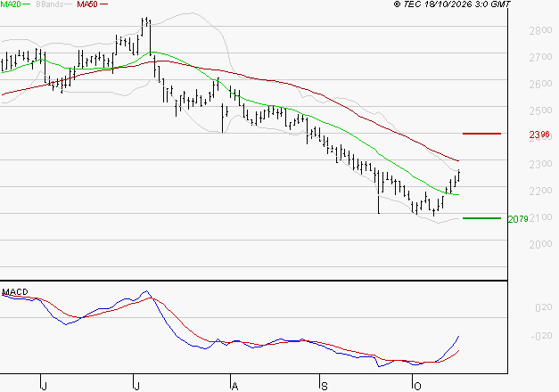Click the red resistance level line
Viewport: 559px width, 392px height.
pyautogui.click(x=481, y=134)
